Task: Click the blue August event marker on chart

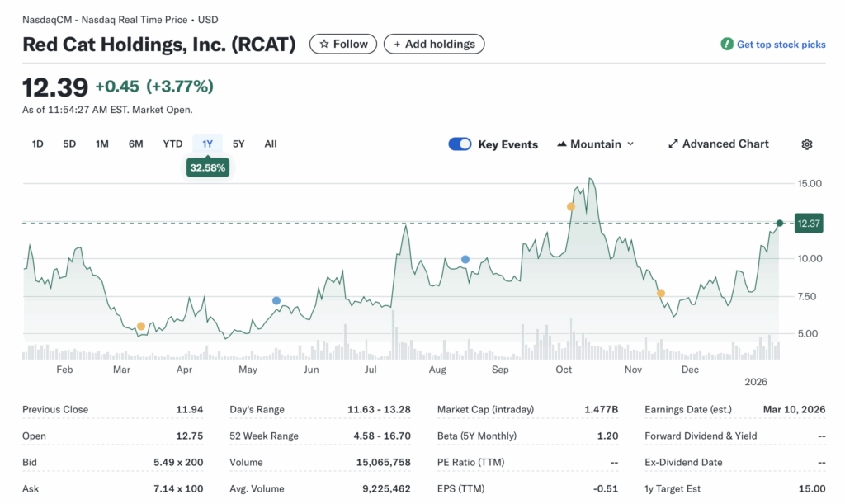Action: [465, 259]
